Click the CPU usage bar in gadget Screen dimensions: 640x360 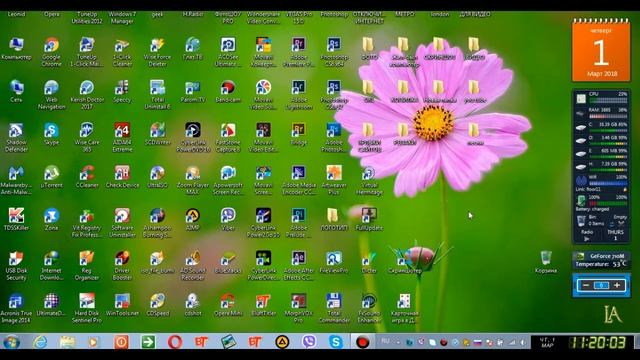tap(608, 100)
